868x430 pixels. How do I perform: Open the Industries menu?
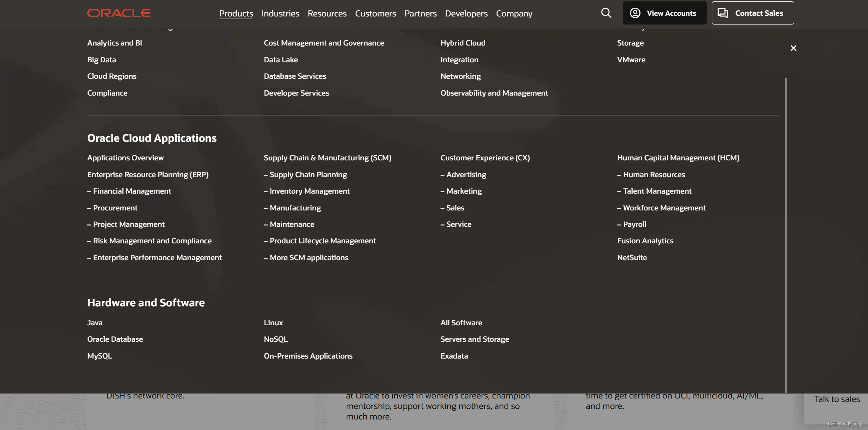[280, 13]
